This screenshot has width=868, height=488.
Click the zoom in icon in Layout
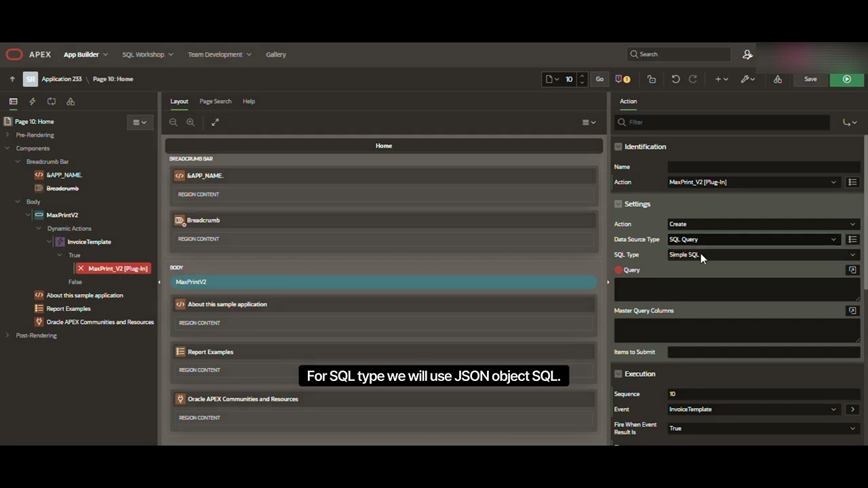[191, 122]
